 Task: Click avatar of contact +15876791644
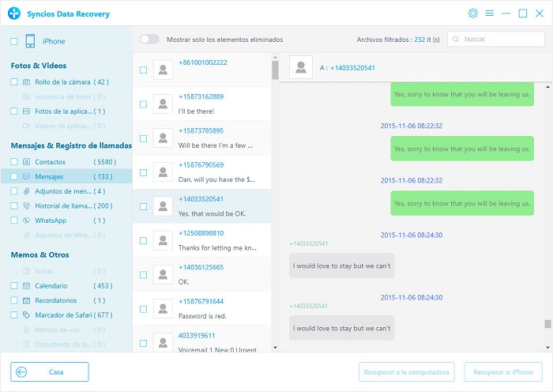[163, 309]
